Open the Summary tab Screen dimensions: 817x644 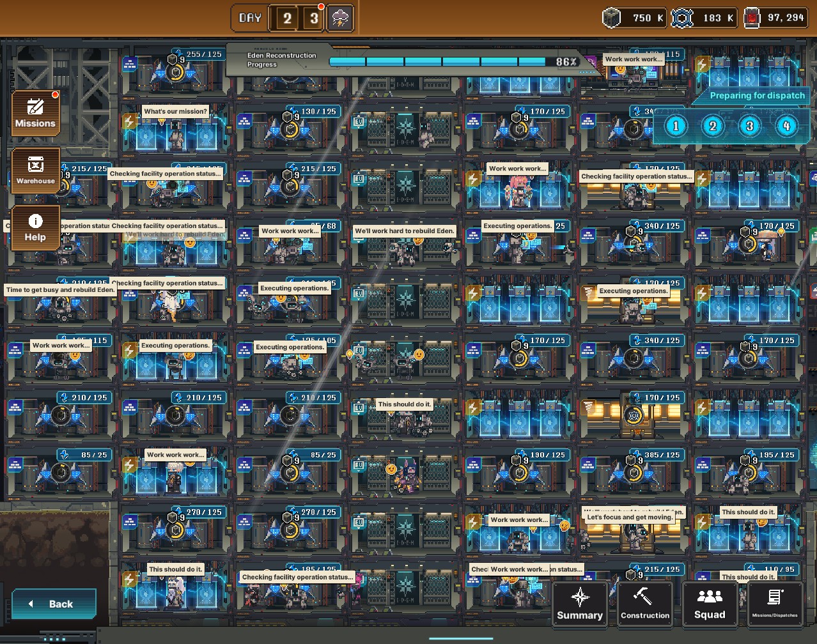[580, 604]
